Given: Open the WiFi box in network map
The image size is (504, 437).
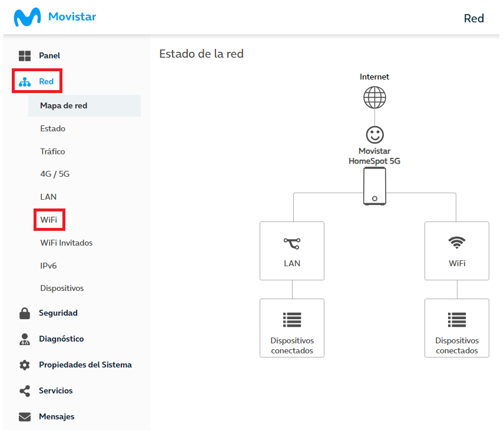Looking at the screenshot, I should 457,251.
